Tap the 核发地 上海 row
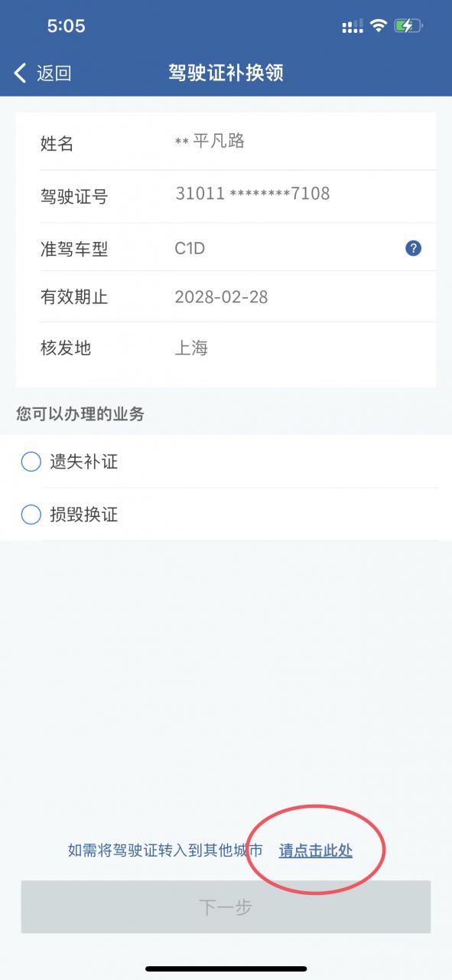Image resolution: width=452 pixels, height=980 pixels. click(x=190, y=348)
